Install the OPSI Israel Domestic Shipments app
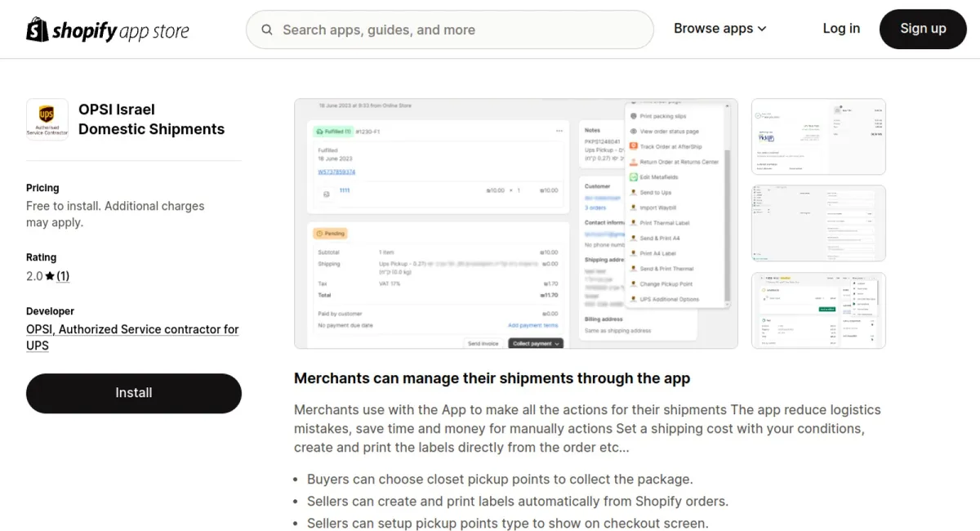The image size is (980, 531). pos(134,393)
